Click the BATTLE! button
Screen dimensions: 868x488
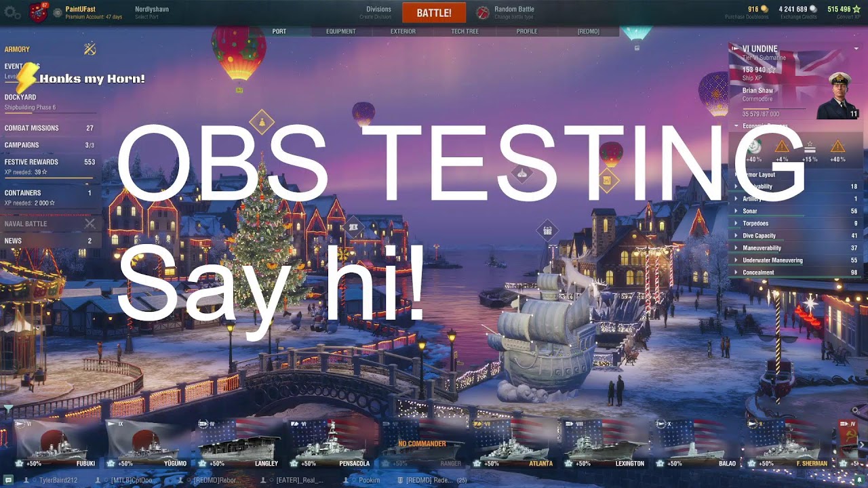pos(434,13)
